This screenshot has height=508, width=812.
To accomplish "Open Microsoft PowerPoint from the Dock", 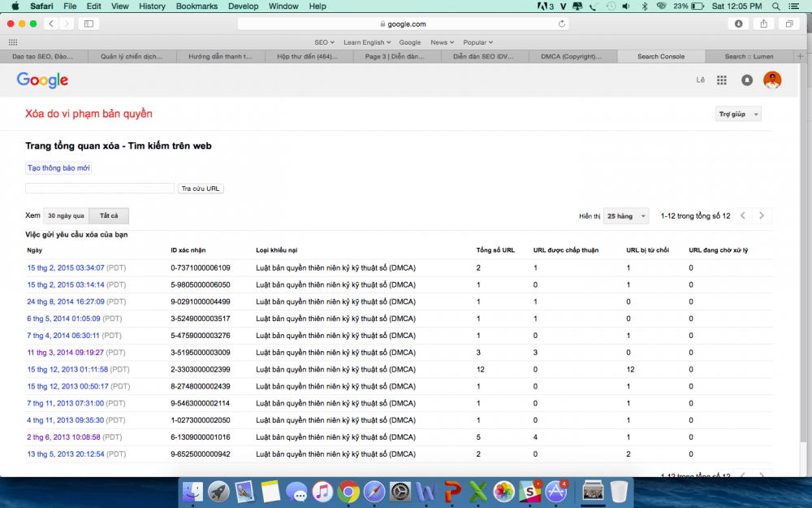I will [x=452, y=492].
